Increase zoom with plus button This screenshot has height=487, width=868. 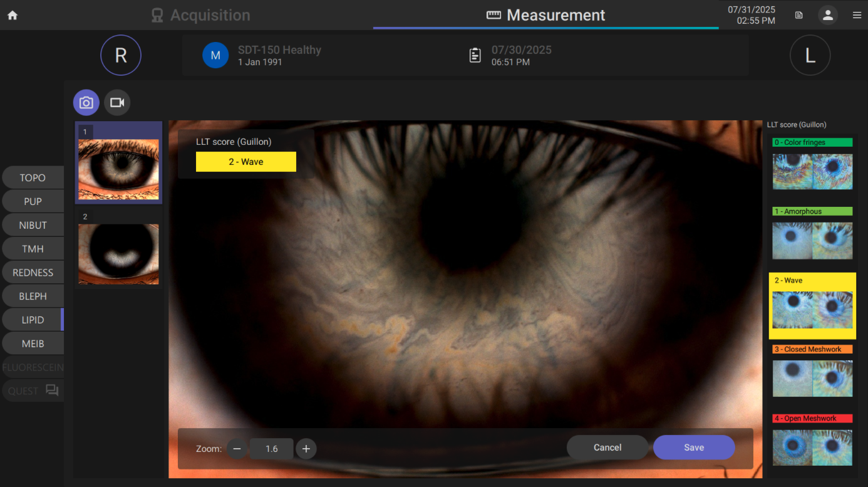[306, 449]
